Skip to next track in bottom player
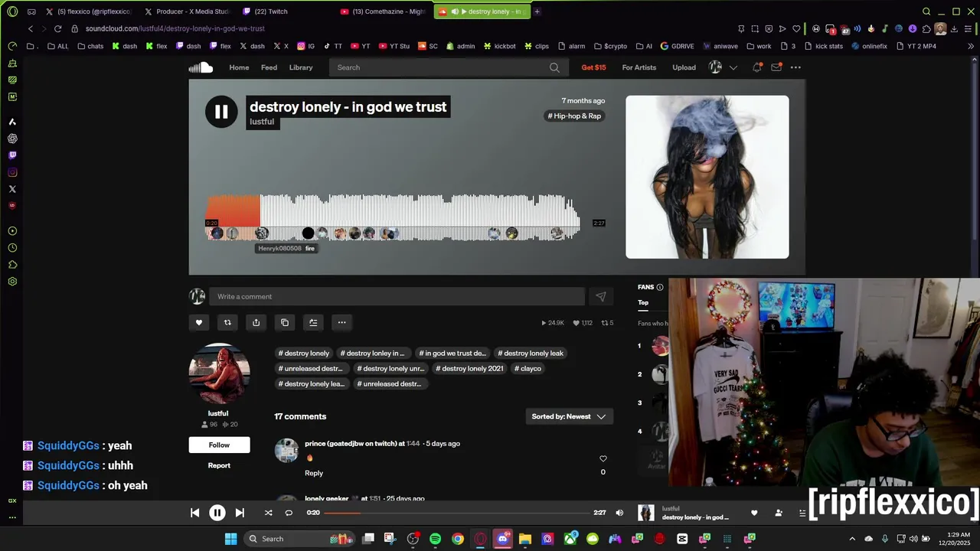This screenshot has height=551, width=980. coord(240,513)
